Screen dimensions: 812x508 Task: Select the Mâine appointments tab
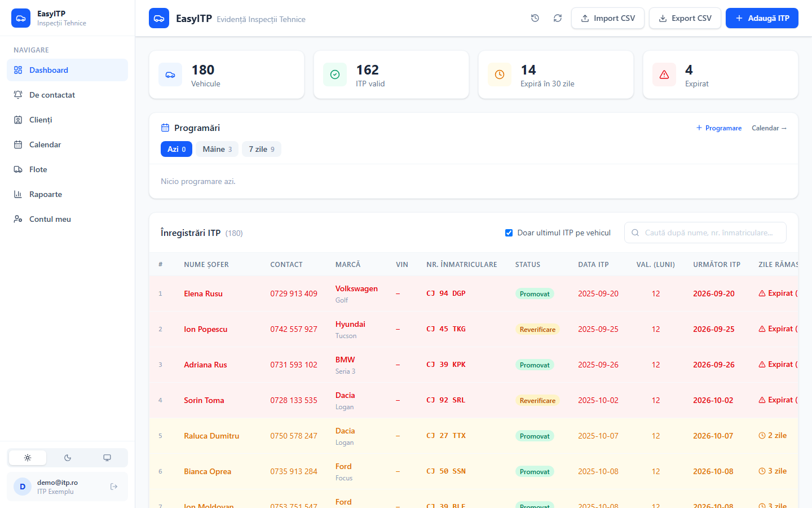coord(217,149)
